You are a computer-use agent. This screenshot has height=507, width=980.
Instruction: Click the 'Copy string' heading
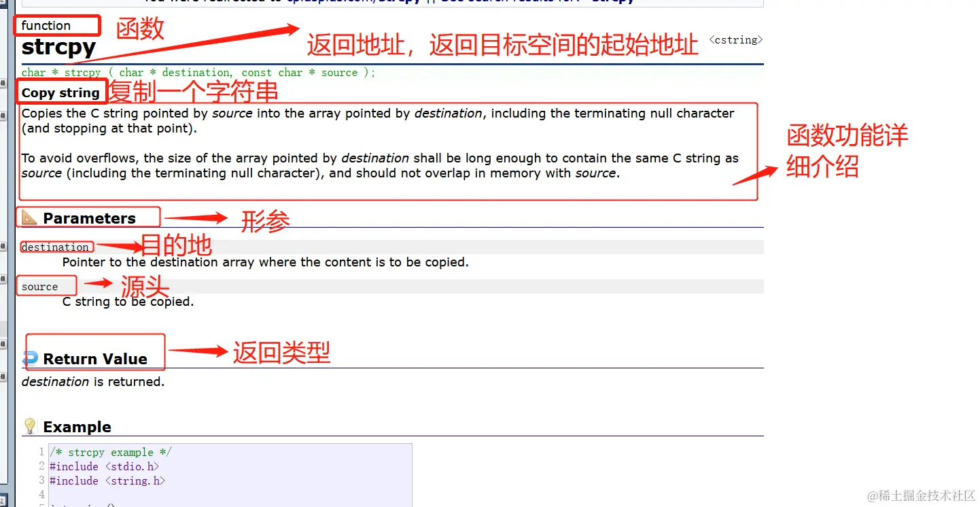[x=60, y=93]
